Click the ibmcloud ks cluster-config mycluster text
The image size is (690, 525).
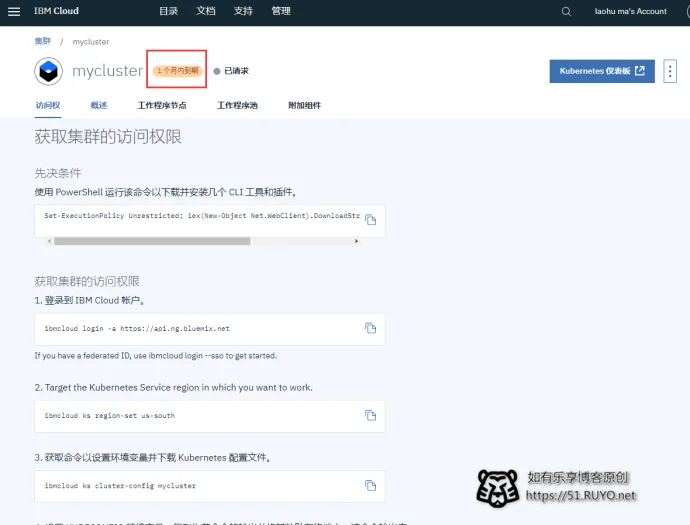(x=120, y=486)
